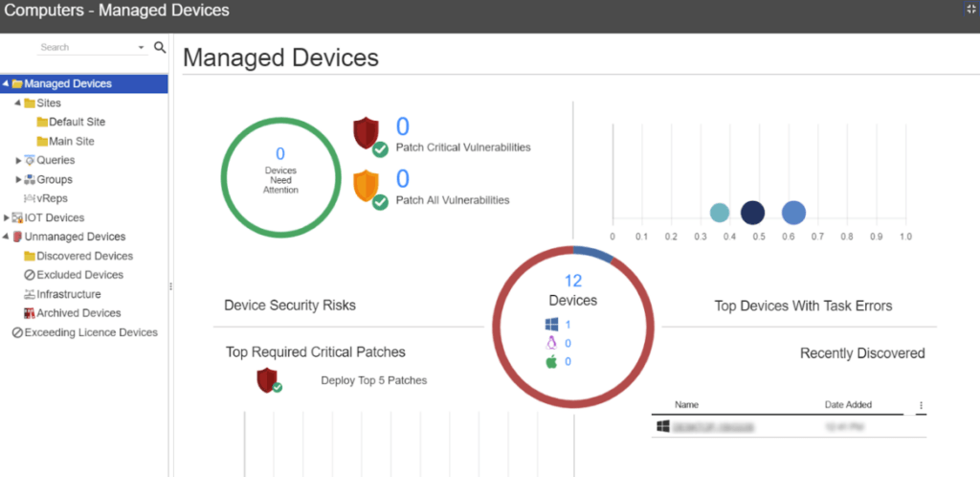Image resolution: width=980 pixels, height=477 pixels.
Task: Click into the Search input field
Action: pos(86,48)
